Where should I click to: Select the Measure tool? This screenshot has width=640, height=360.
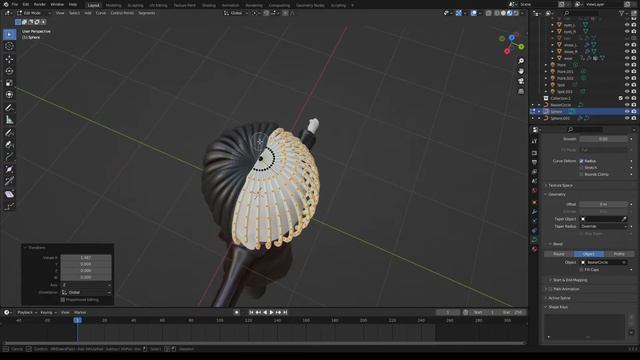pos(9,120)
